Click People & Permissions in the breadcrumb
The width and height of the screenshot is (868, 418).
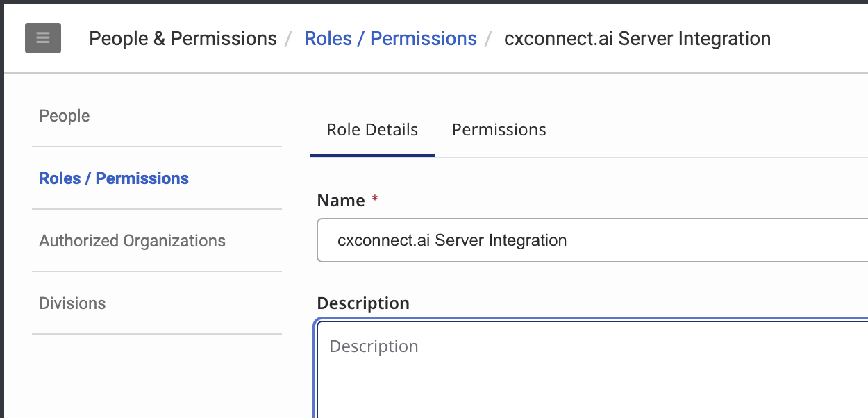click(x=183, y=39)
